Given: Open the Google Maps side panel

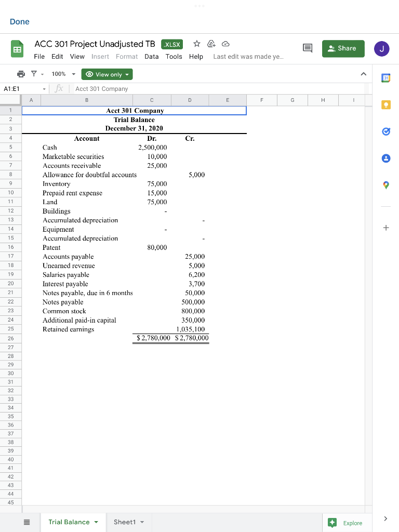Looking at the screenshot, I should click(386, 185).
